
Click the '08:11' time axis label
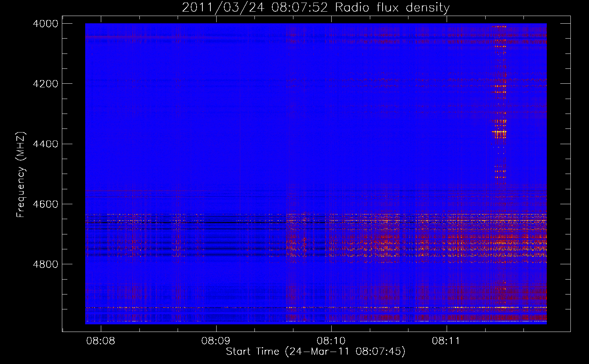click(446, 341)
